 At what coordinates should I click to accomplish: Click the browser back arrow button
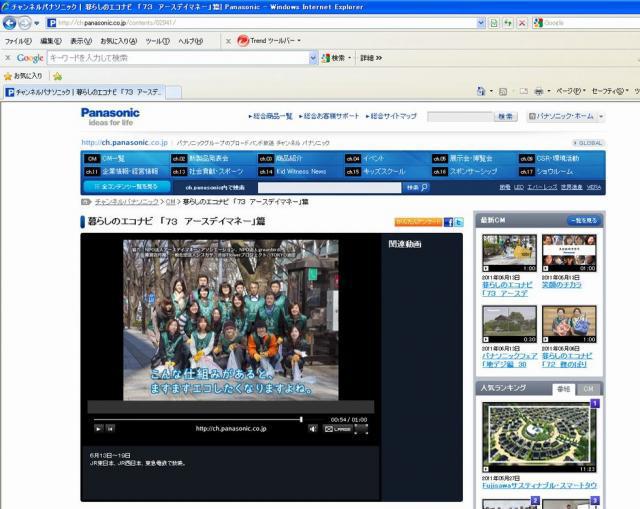10,22
